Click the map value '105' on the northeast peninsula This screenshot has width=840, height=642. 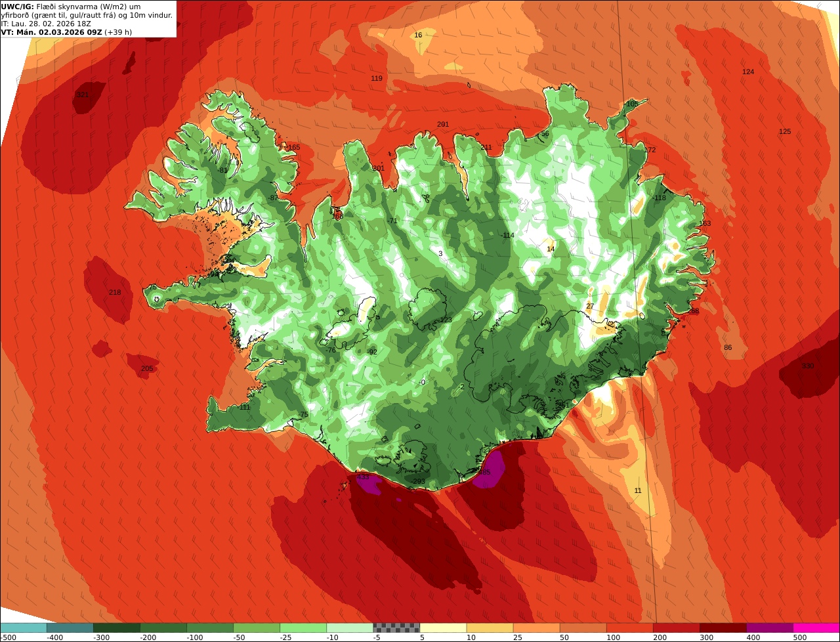[x=632, y=104]
